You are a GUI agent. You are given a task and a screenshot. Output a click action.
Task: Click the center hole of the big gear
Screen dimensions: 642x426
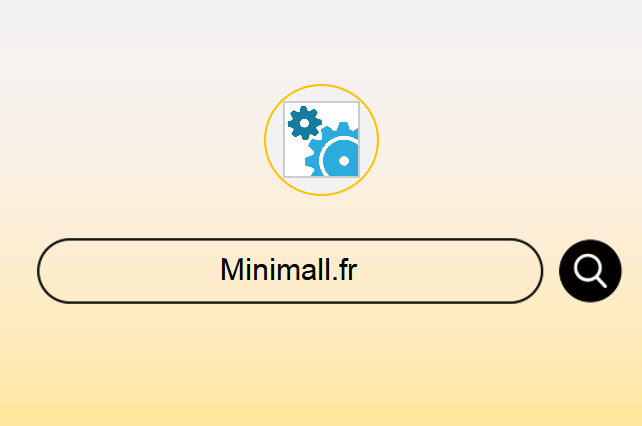[x=344, y=161]
